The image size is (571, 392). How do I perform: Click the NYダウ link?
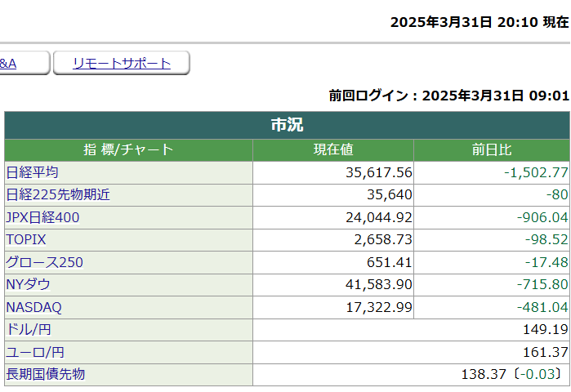click(x=28, y=284)
